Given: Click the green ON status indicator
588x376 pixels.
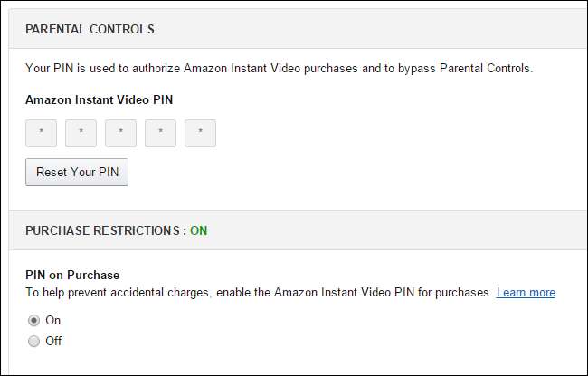Looking at the screenshot, I should coord(198,230).
